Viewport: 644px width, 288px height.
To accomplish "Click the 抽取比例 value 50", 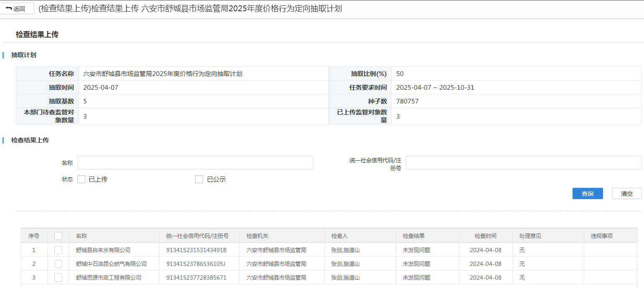I will 400,74.
